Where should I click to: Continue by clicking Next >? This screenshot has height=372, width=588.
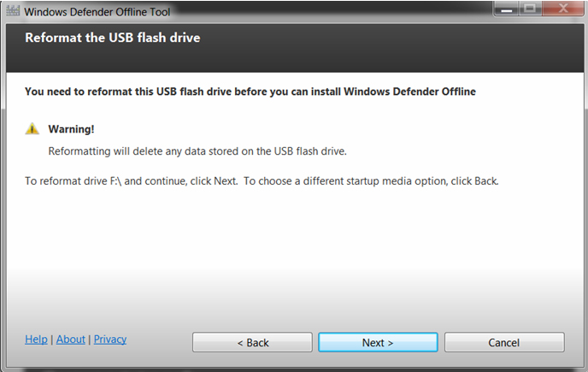(x=378, y=342)
